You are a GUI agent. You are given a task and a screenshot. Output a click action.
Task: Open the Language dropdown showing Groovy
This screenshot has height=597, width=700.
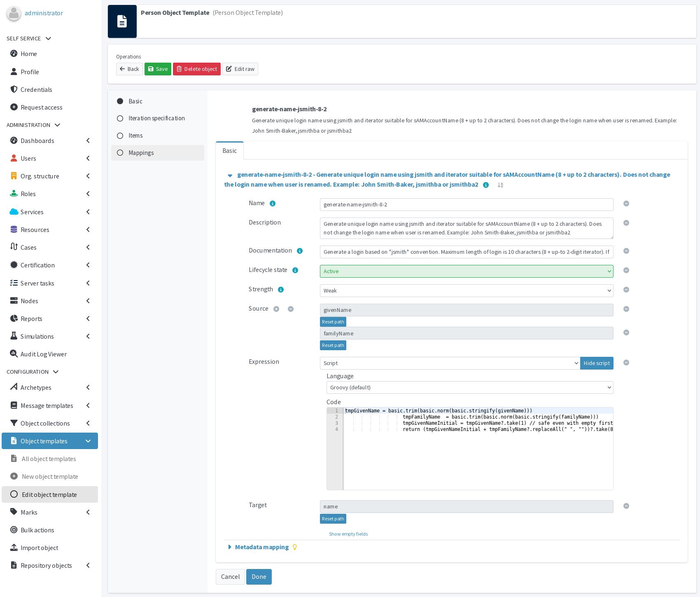pyautogui.click(x=469, y=387)
